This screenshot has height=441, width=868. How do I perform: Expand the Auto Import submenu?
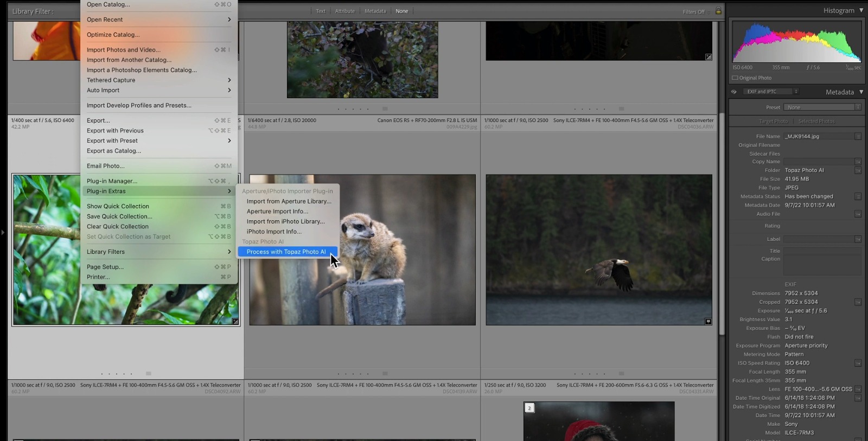pyautogui.click(x=158, y=90)
